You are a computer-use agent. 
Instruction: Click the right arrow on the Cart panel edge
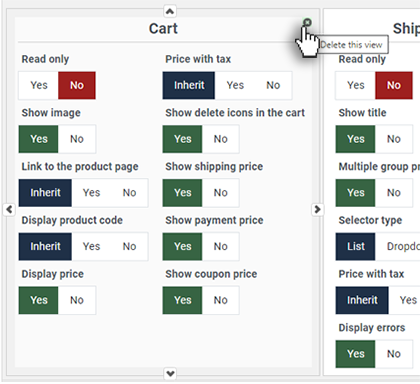(x=317, y=209)
